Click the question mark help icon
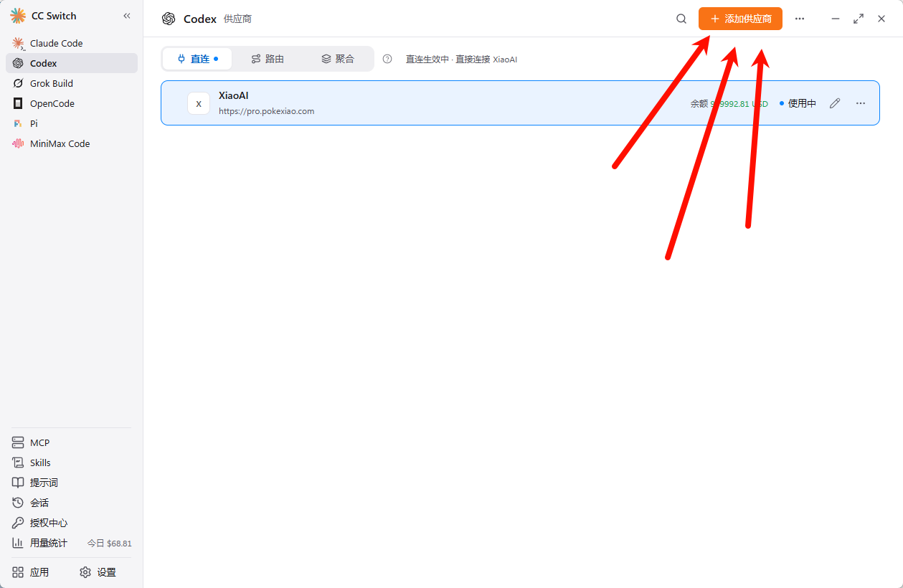The height and width of the screenshot is (588, 903). (387, 59)
